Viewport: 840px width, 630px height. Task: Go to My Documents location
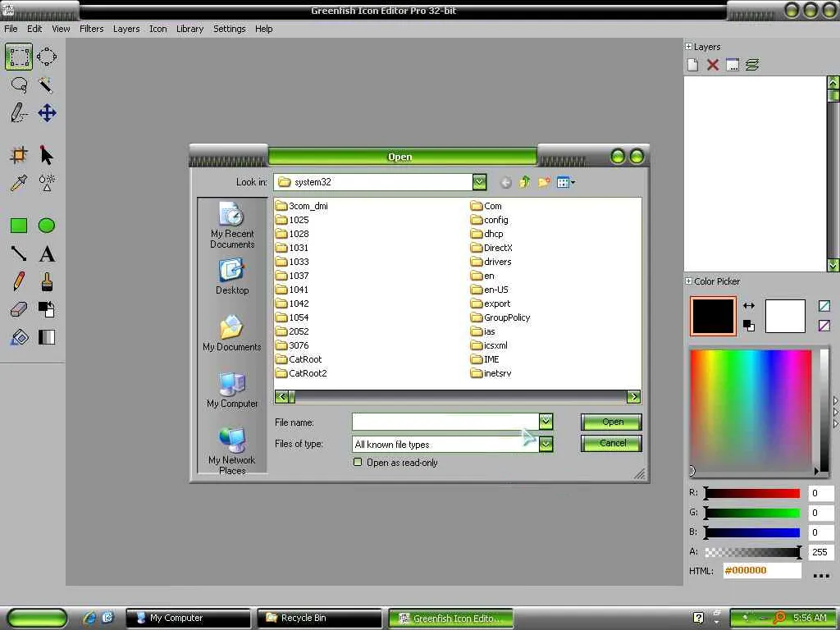click(232, 333)
